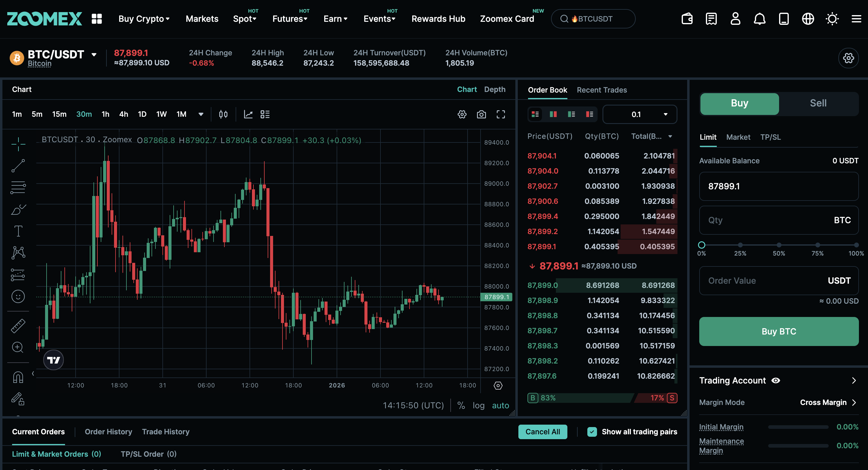Open the wallet icon in header
The image size is (868, 470).
click(687, 19)
